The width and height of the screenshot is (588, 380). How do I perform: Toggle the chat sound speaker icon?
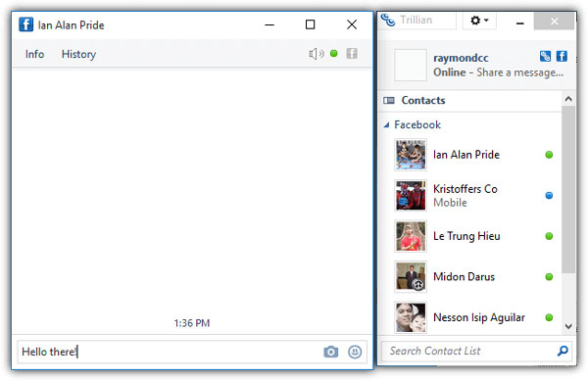tap(317, 54)
